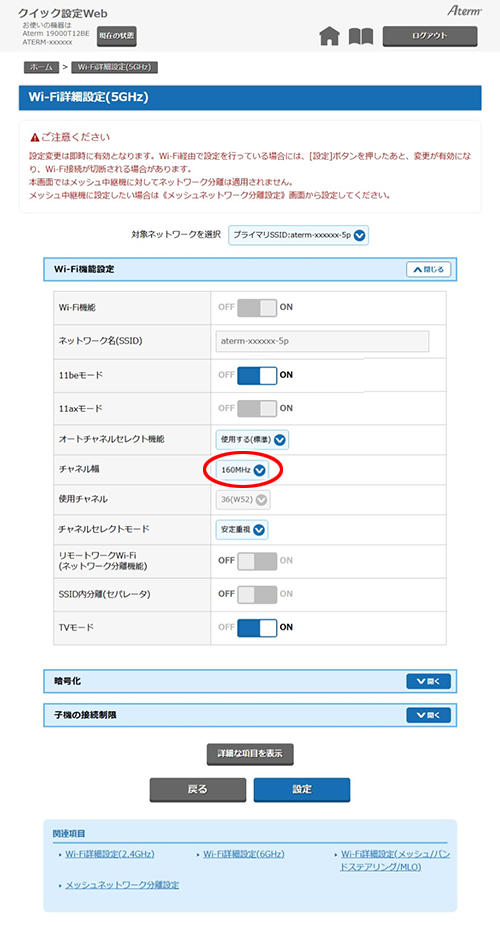Click the 11beモード row label
The image size is (500, 925).
81,375
